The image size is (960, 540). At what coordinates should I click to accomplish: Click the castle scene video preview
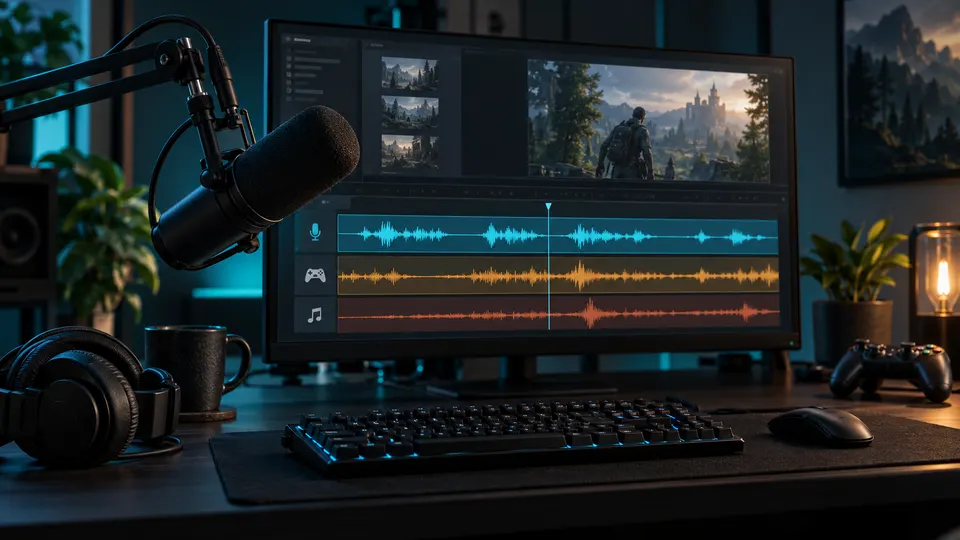coord(649,121)
